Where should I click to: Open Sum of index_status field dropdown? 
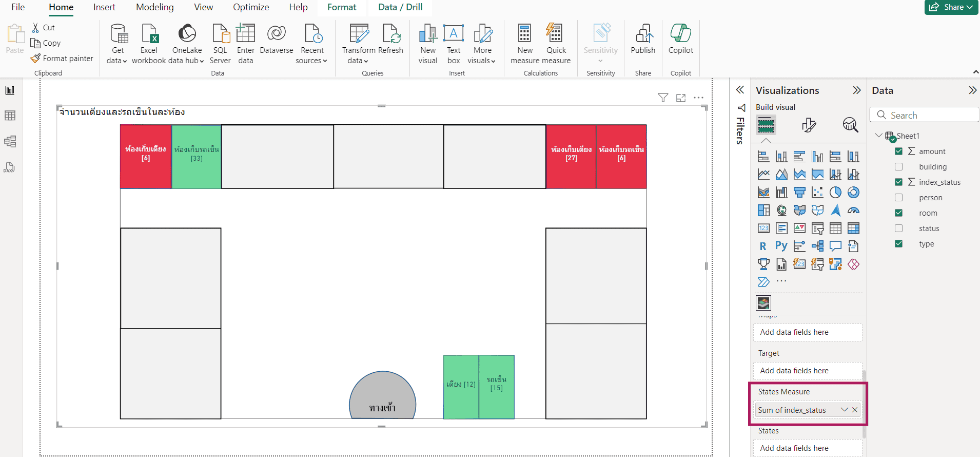pyautogui.click(x=844, y=410)
